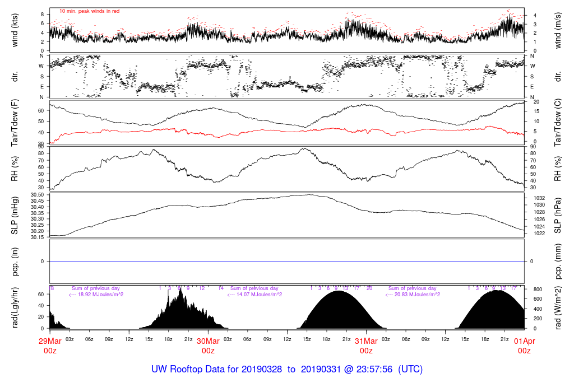The height and width of the screenshot is (392, 574).
Task: Click the 'rad(Lgly/hr)' axis label
Action: pyautogui.click(x=15, y=307)
